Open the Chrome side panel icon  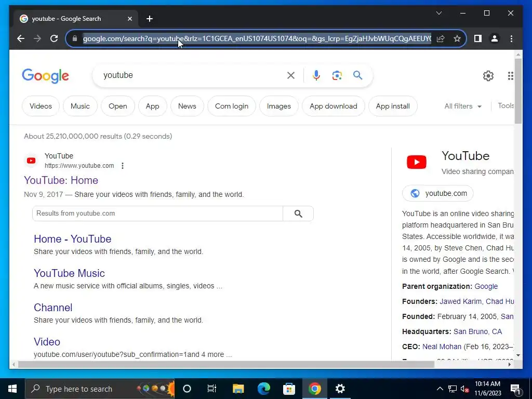point(478,38)
